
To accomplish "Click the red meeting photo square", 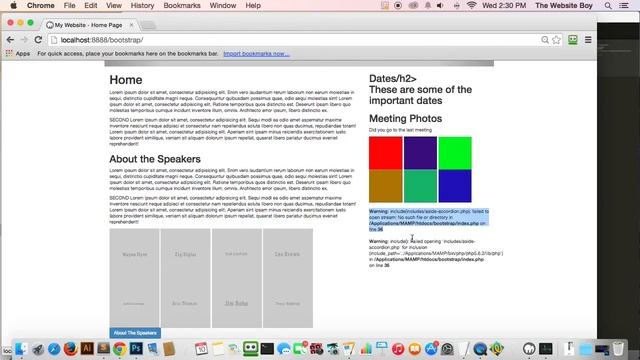I will [385, 153].
